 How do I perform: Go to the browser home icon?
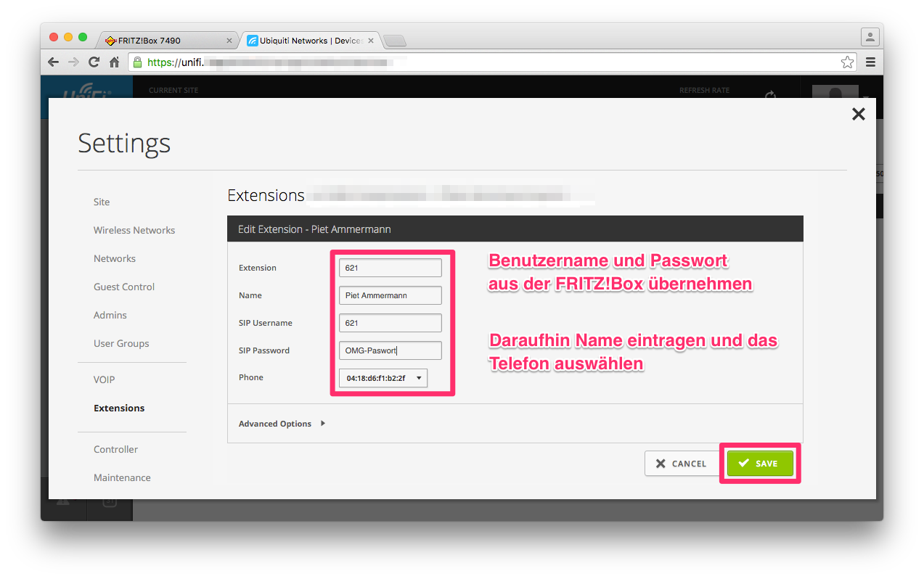(x=114, y=62)
